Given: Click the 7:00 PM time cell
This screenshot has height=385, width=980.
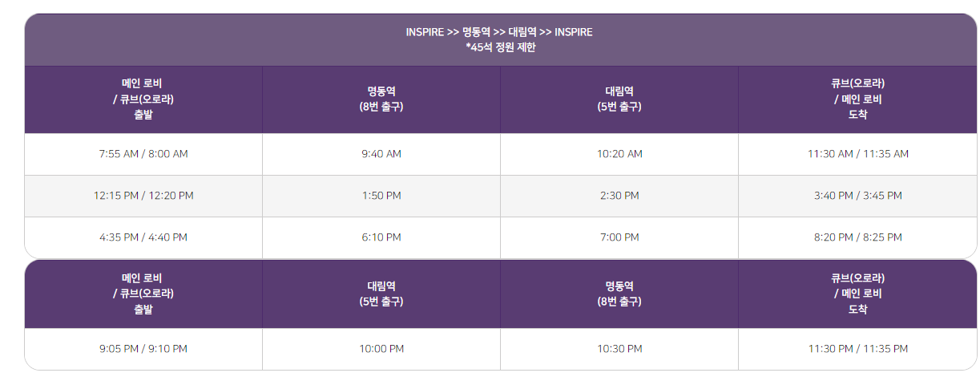Looking at the screenshot, I should pyautogui.click(x=619, y=237).
